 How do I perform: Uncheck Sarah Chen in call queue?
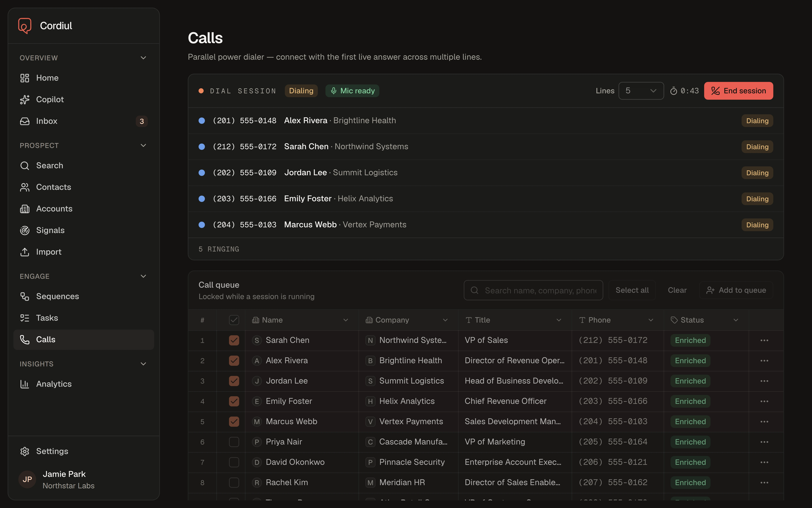pos(234,340)
